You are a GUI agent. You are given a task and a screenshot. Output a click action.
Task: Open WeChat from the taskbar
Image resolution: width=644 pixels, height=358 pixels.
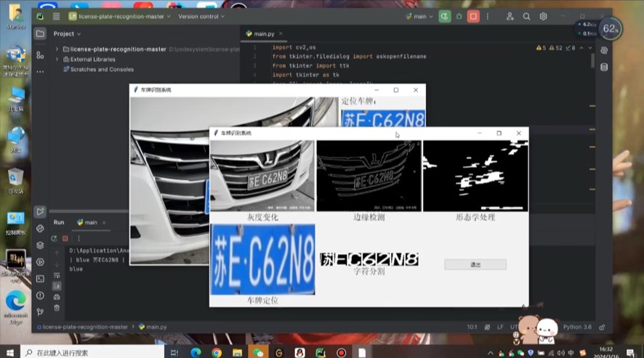point(258,353)
